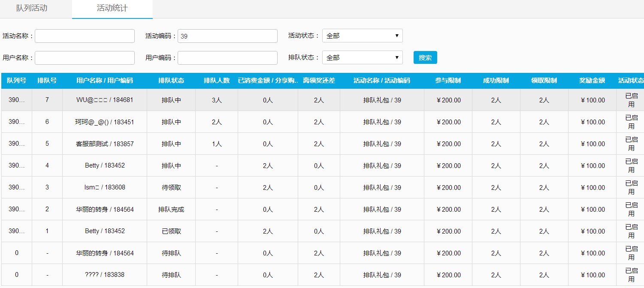Select the row for user WU@ 184681

pyautogui.click(x=105, y=100)
